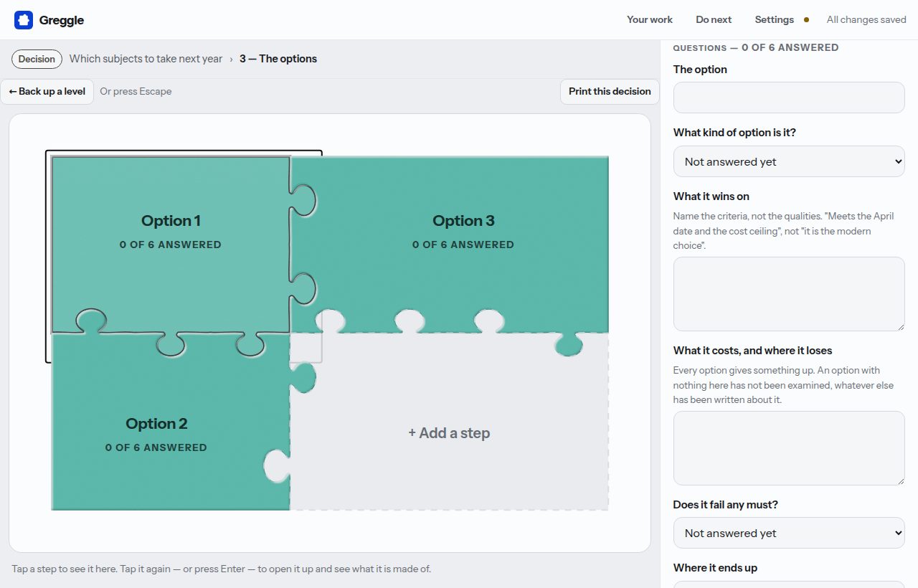Click the 'Print this decision' button
The image size is (918, 588).
point(610,91)
